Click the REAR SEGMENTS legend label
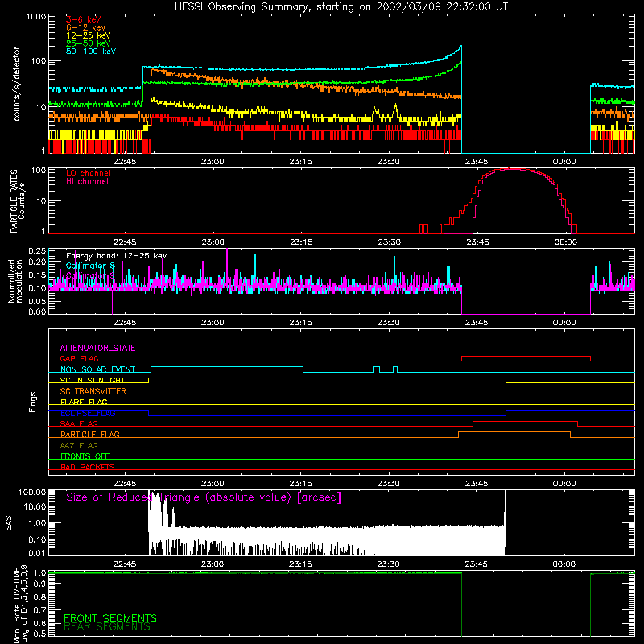Screen dimensions: 644x644 tap(107, 627)
